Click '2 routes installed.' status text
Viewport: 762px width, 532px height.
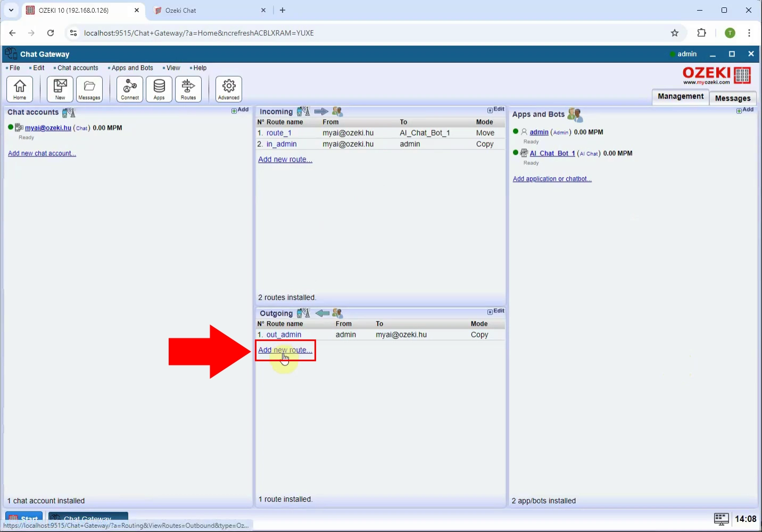click(x=287, y=297)
